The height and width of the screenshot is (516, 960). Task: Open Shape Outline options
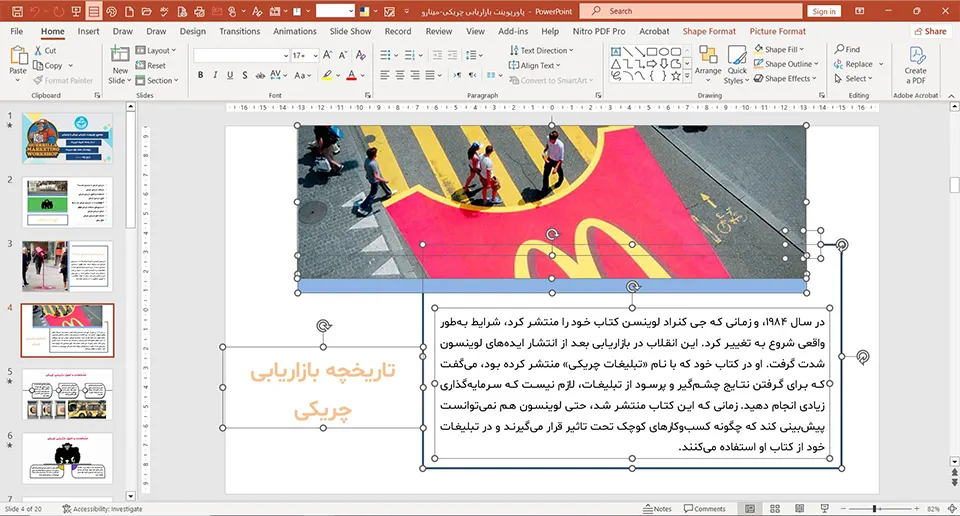786,64
